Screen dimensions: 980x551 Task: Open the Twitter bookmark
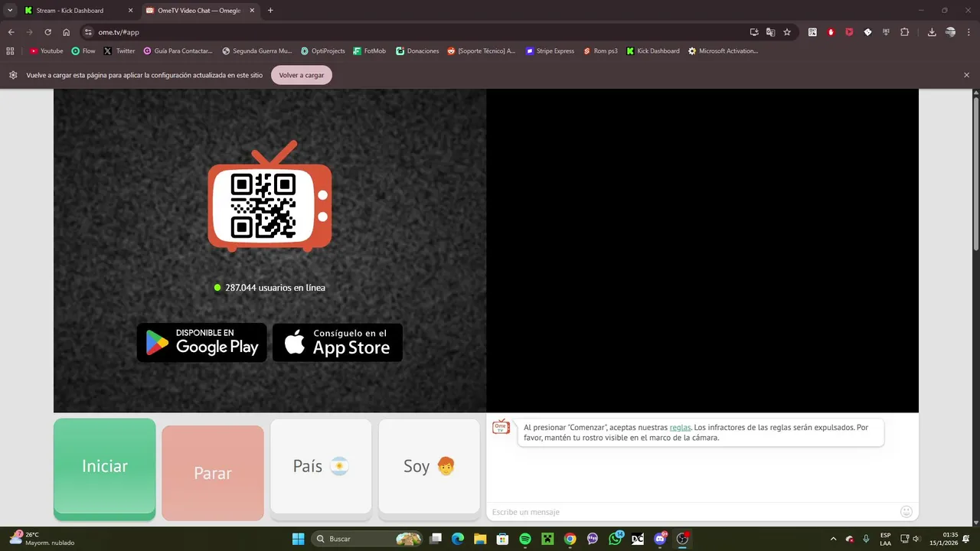pyautogui.click(x=119, y=51)
